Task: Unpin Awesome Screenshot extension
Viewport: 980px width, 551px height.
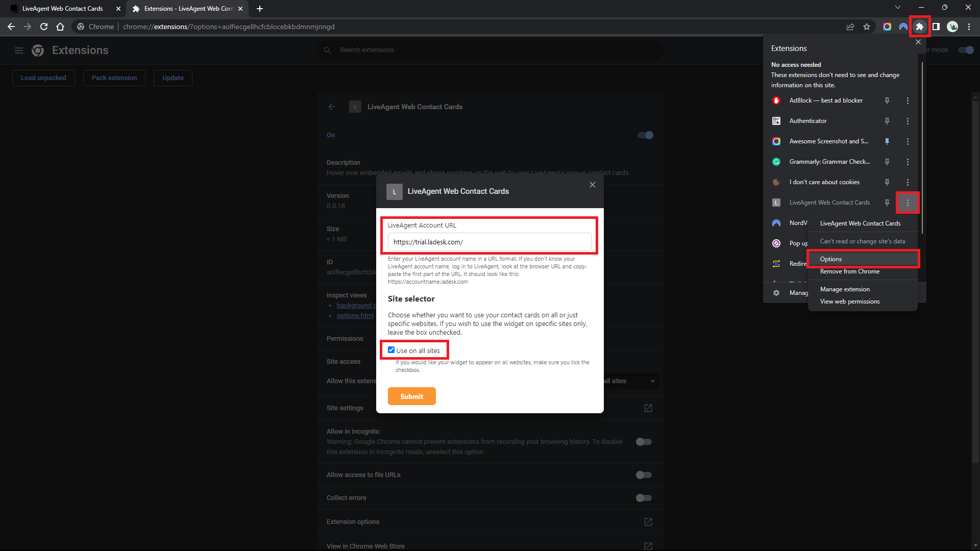Action: pos(887,141)
